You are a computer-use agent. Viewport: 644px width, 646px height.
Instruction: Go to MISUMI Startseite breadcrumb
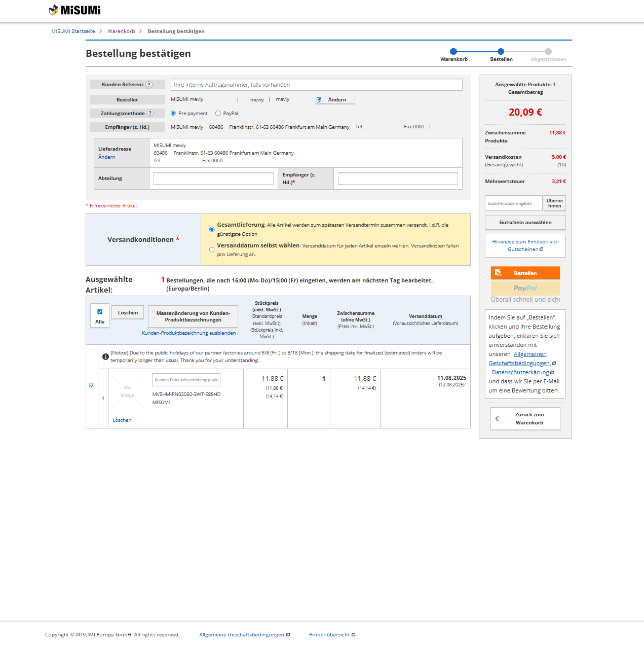(x=73, y=31)
